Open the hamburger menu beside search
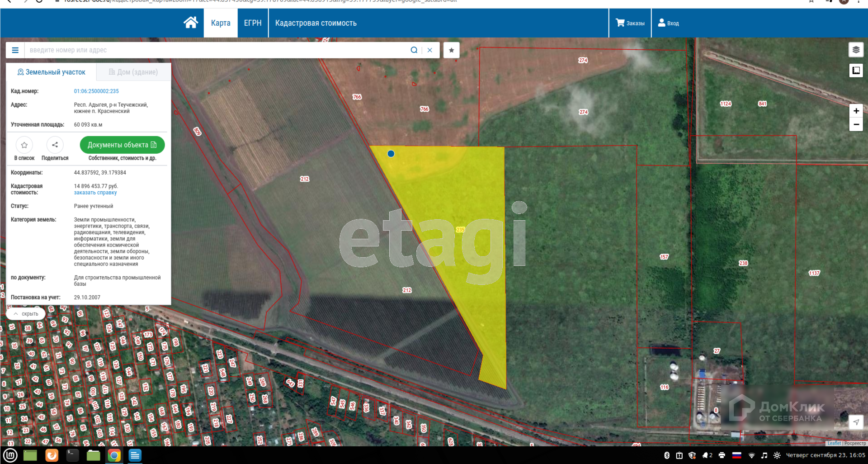This screenshot has width=868, height=464. click(x=15, y=50)
